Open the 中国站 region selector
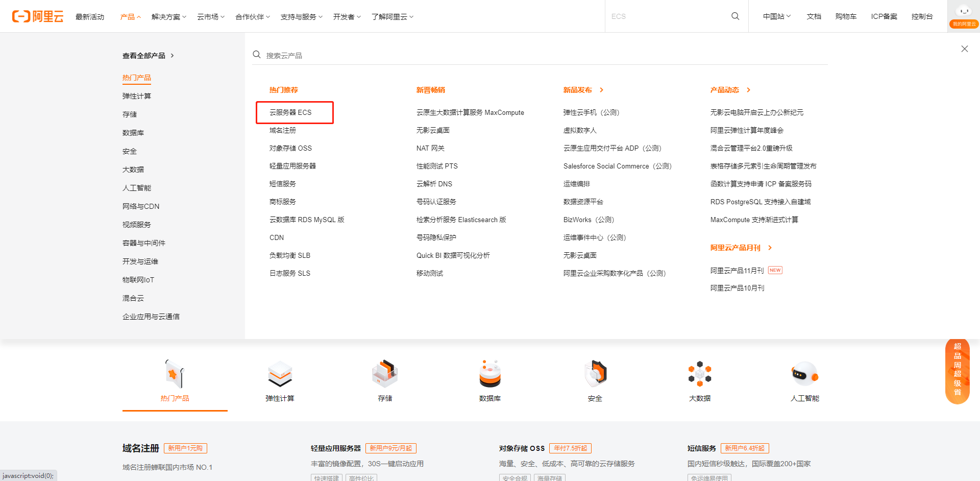Screen dimensions: 980x481 (x=777, y=16)
